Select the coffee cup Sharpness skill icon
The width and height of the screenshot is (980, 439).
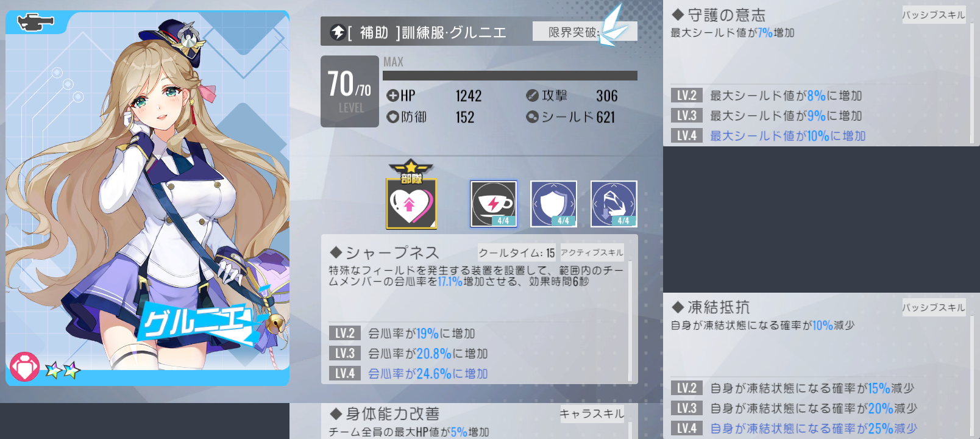(x=494, y=204)
